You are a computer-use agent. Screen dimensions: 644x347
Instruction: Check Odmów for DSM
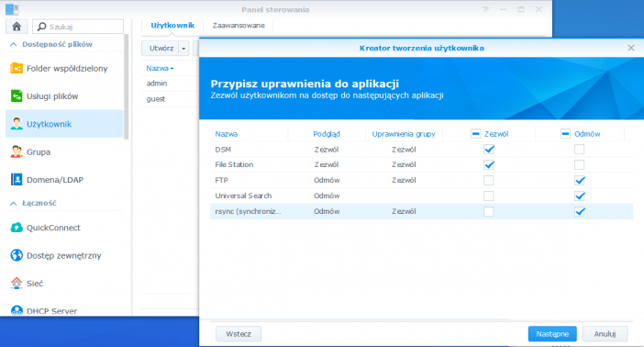point(580,150)
